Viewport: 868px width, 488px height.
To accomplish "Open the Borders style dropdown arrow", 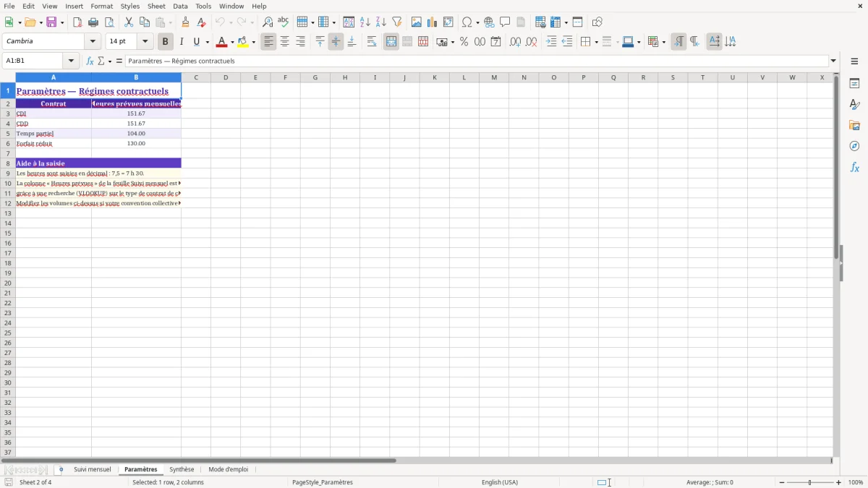I will 596,42.
